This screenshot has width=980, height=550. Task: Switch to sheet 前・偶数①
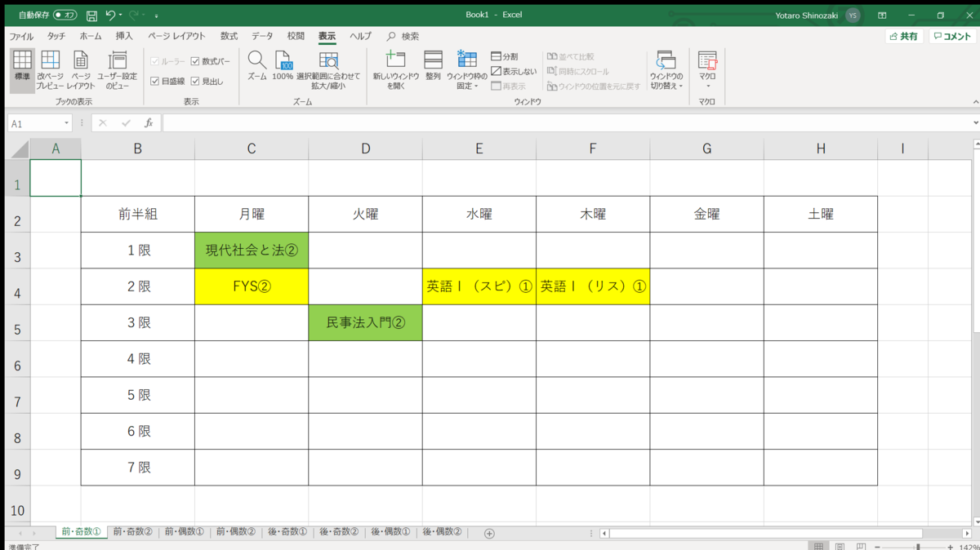184,532
